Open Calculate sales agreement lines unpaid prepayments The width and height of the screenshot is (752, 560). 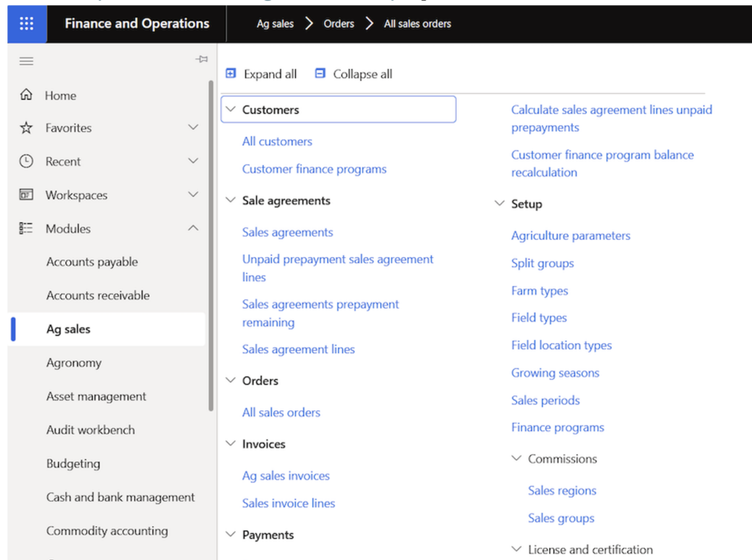click(612, 118)
